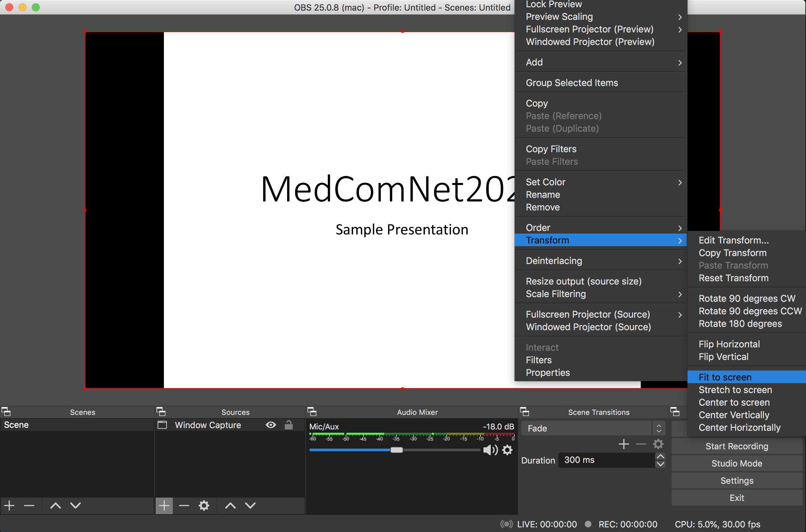This screenshot has width=806, height=532.
Task: Click Exit button
Action: pos(737,498)
